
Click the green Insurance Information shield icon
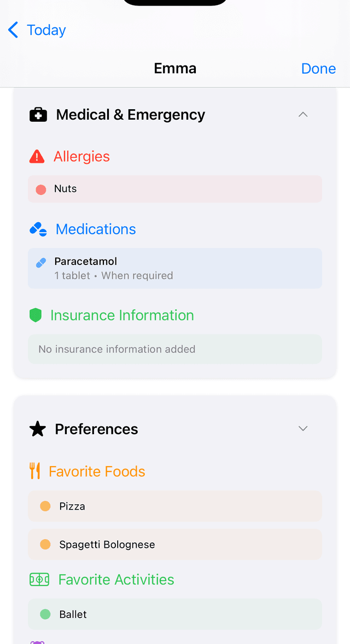36,315
